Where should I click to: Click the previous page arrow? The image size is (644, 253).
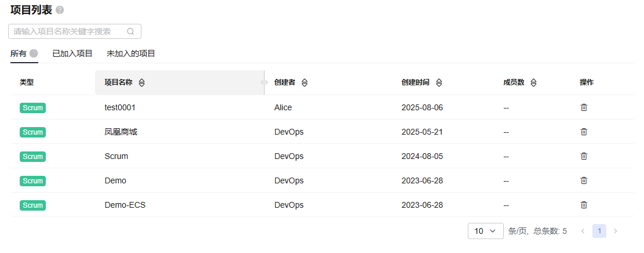[583, 231]
